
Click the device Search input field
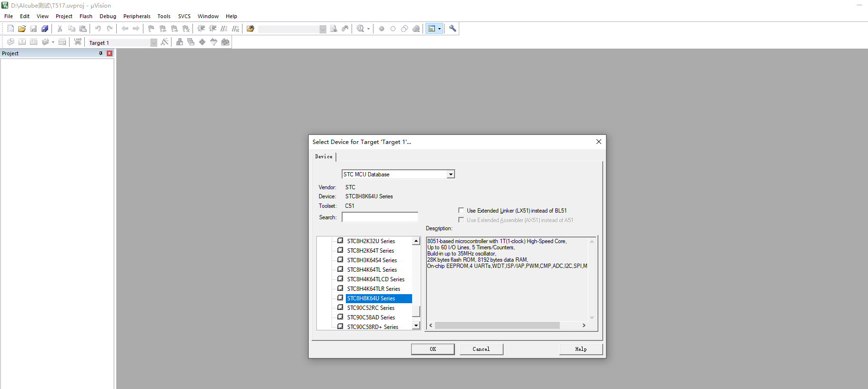[380, 217]
